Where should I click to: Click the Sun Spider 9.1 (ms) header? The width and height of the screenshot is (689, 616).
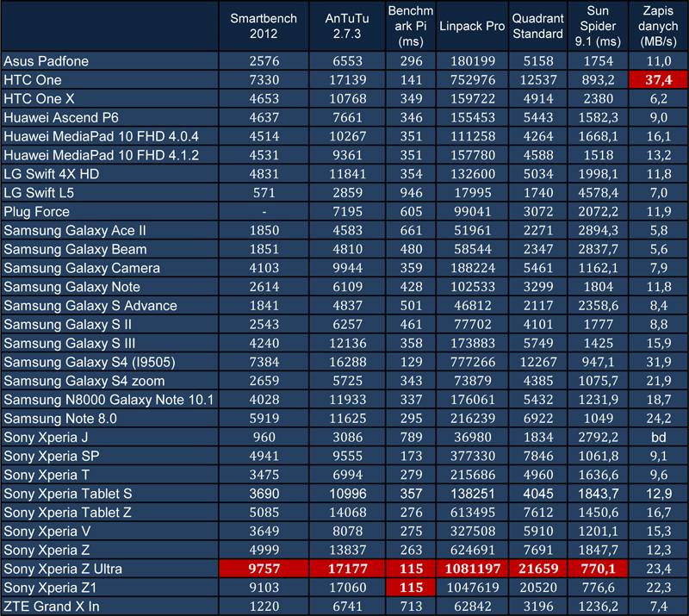pos(598,26)
